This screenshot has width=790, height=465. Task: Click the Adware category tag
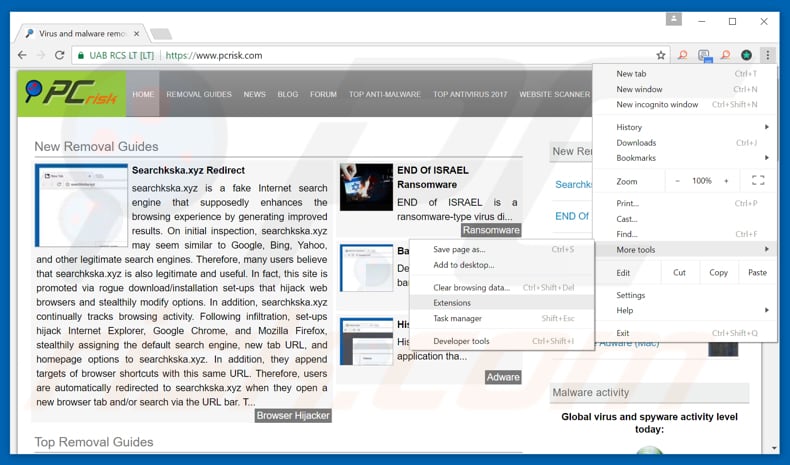click(x=503, y=377)
